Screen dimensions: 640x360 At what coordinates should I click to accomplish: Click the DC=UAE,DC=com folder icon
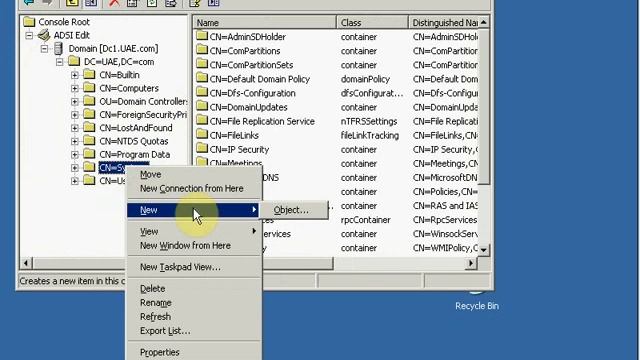click(74, 62)
